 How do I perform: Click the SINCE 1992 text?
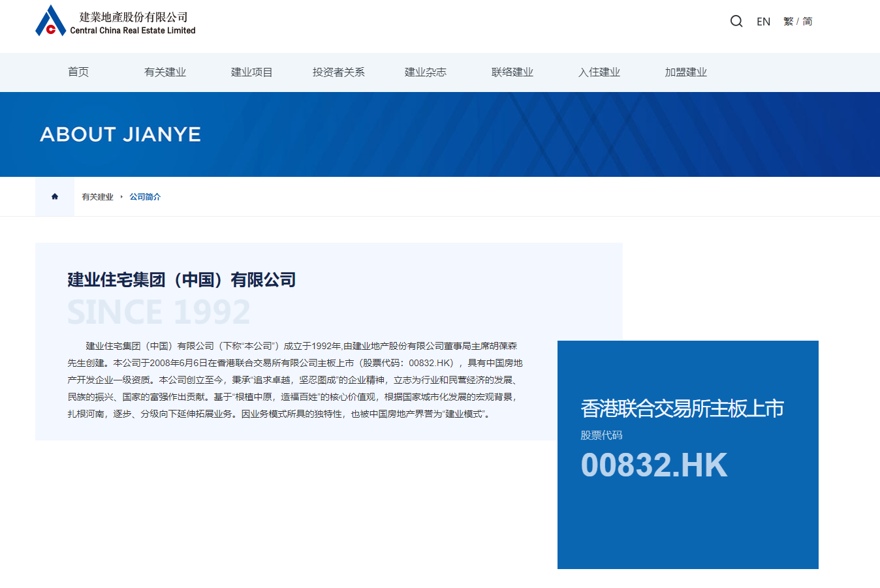point(159,312)
